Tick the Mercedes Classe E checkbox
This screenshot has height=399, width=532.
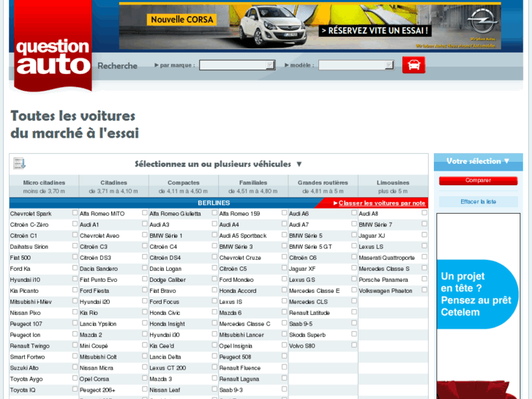354,290
